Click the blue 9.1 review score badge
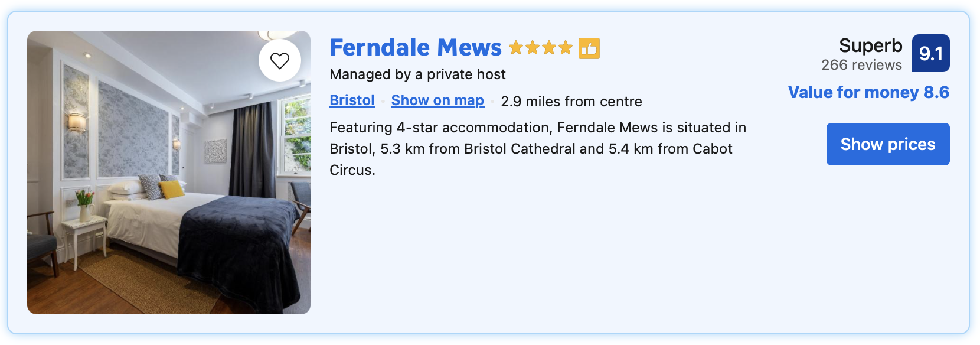Screen dimensions: 980x345 (932, 53)
